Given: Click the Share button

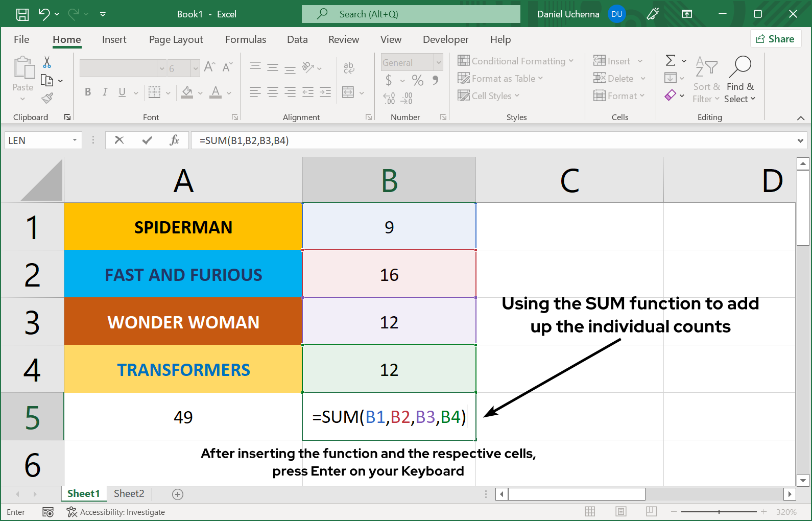Looking at the screenshot, I should pos(775,39).
